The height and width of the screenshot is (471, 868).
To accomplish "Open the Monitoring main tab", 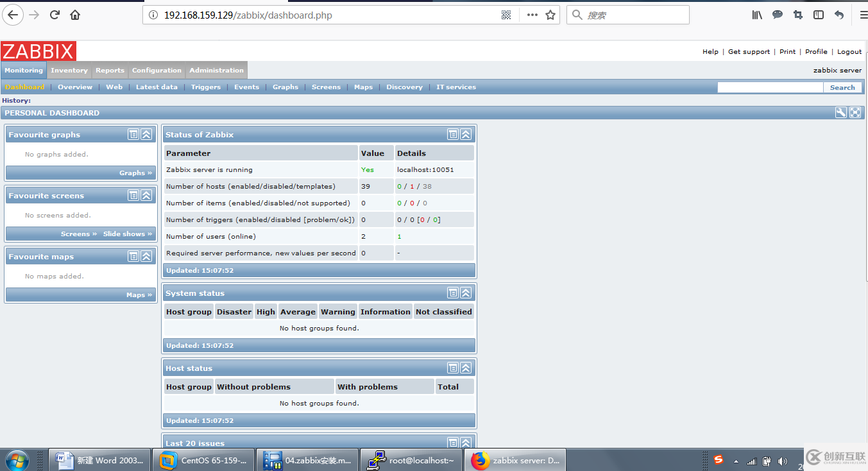I will (24, 71).
